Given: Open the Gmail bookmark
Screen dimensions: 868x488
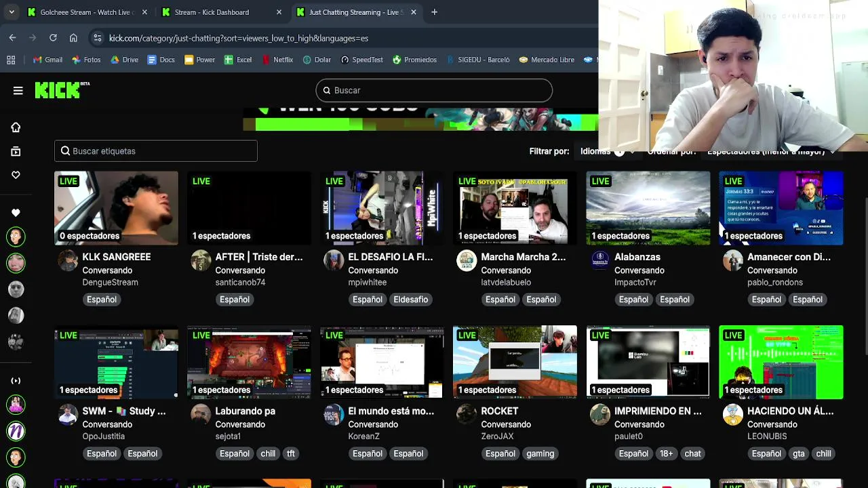Looking at the screenshot, I should point(47,60).
